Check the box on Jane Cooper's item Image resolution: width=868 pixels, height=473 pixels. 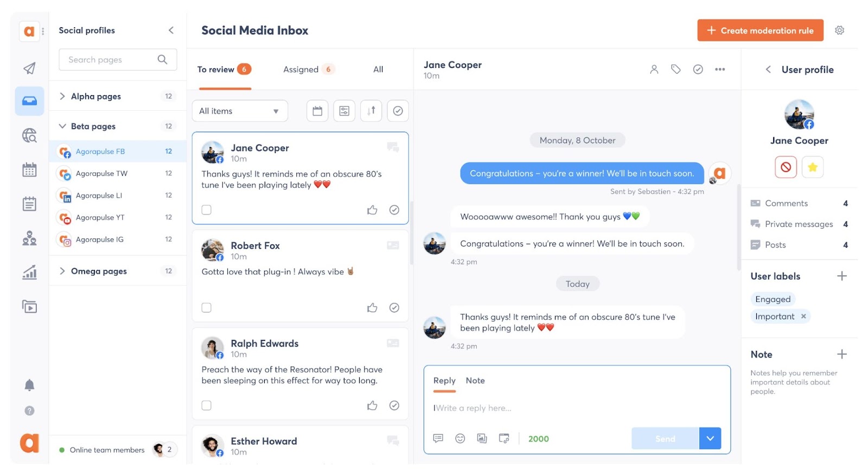[x=207, y=210]
